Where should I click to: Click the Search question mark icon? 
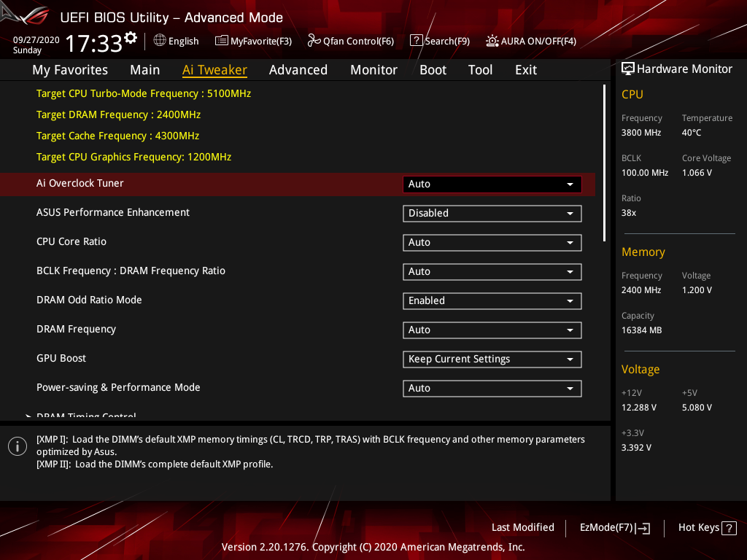tap(416, 41)
